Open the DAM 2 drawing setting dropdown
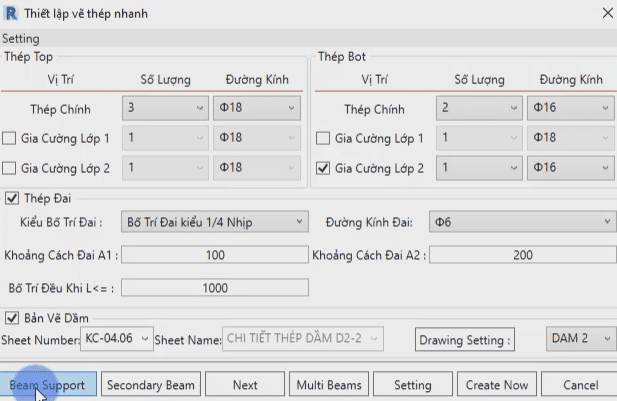 tap(581, 338)
